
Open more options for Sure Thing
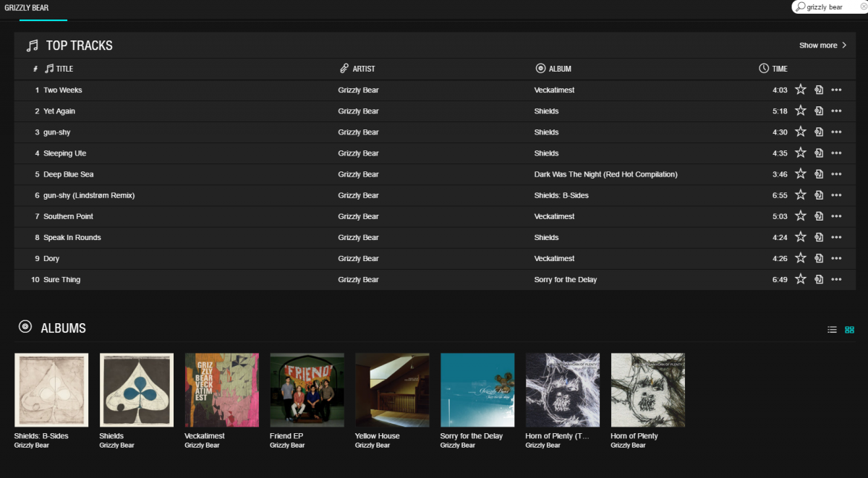click(836, 278)
